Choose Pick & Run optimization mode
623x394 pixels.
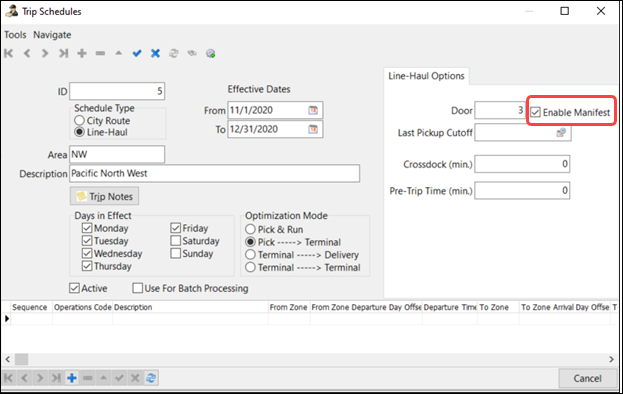click(x=250, y=229)
